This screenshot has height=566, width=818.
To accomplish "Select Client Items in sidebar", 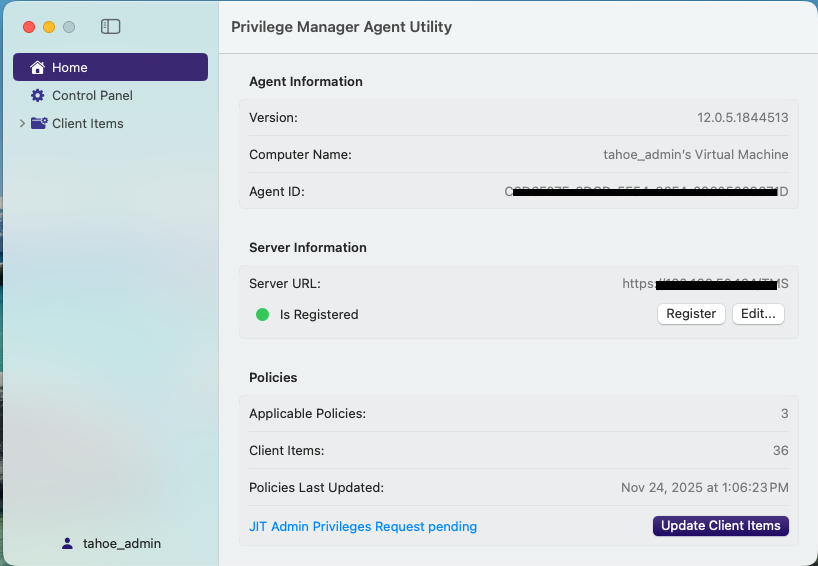I will (x=88, y=124).
